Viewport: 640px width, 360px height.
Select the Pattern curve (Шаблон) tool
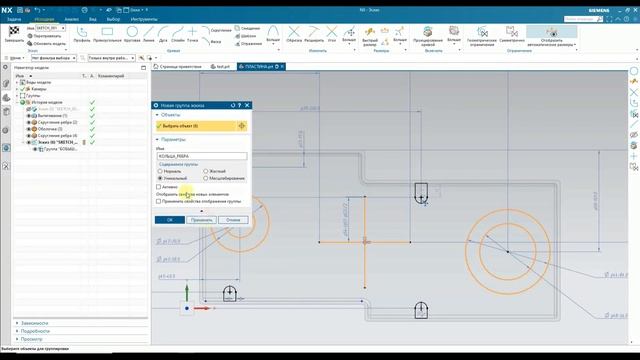click(246, 36)
